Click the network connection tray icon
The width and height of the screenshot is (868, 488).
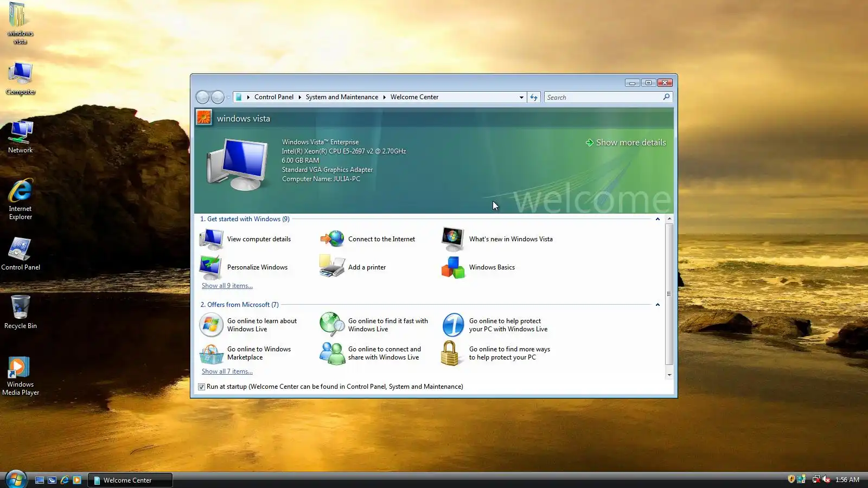(x=816, y=479)
